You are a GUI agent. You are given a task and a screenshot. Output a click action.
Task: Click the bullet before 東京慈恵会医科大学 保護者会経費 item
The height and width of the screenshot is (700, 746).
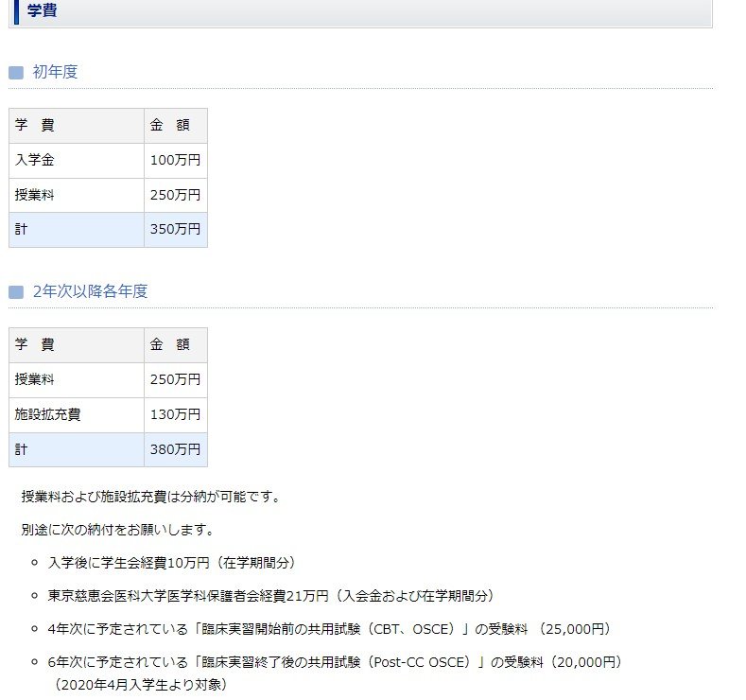(35, 596)
